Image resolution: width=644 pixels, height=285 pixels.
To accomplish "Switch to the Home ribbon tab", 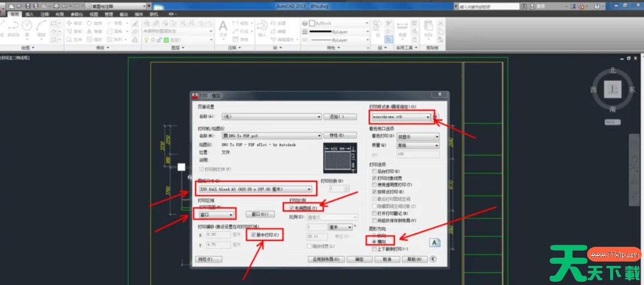I will click(15, 14).
